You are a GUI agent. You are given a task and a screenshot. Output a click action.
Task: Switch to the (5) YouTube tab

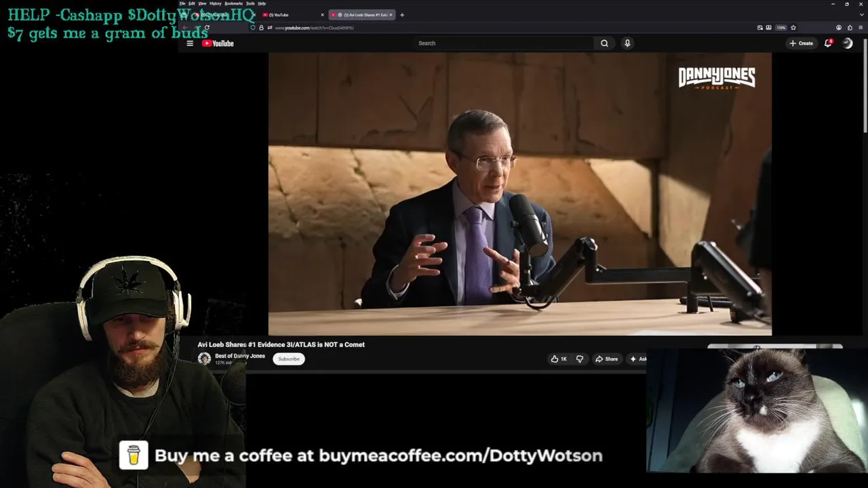[x=294, y=15]
